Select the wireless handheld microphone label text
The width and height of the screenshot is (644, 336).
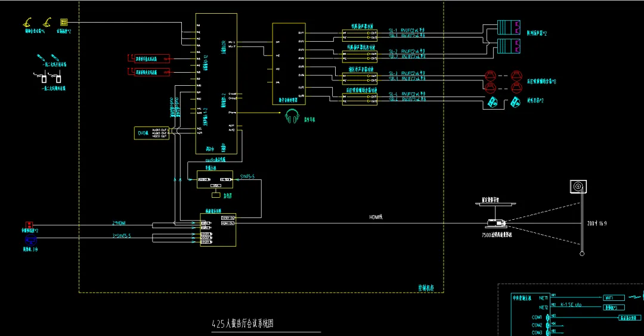tap(54, 65)
